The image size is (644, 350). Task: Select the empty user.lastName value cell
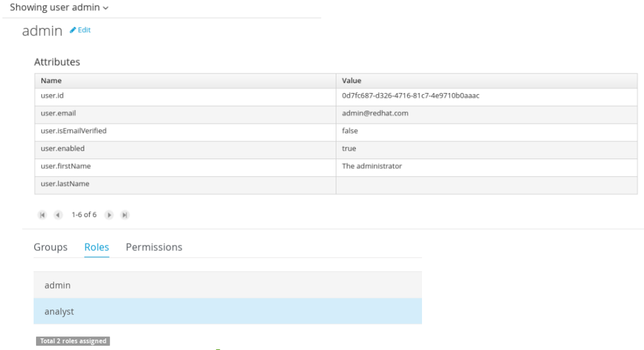click(486, 184)
